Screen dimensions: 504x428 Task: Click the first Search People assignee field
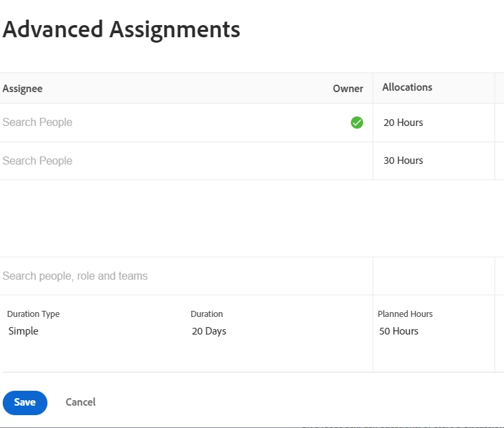[x=135, y=123]
